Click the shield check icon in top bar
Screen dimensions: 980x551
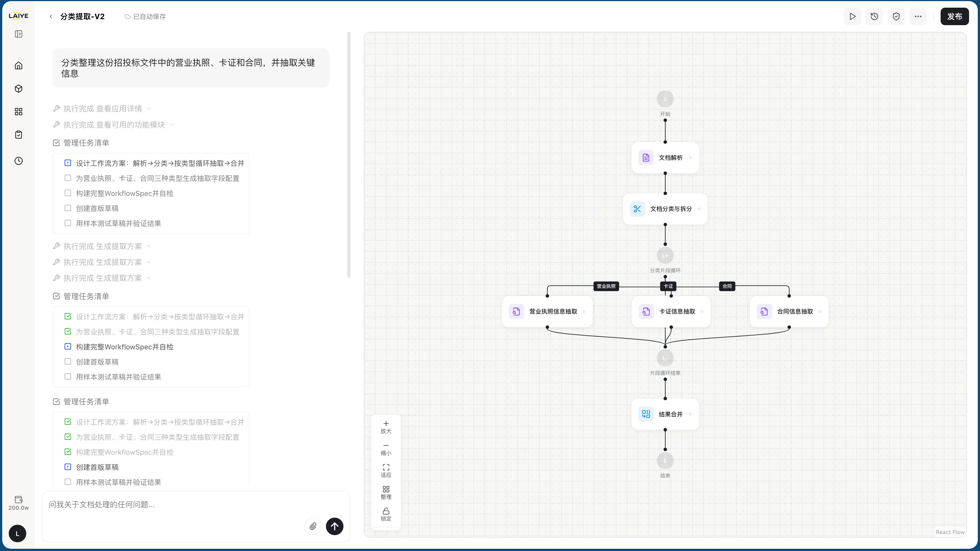tap(896, 16)
